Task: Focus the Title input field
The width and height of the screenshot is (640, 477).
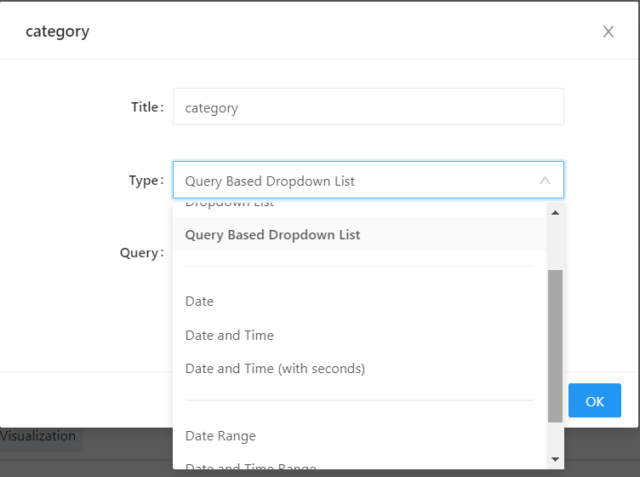Action: pos(368,107)
